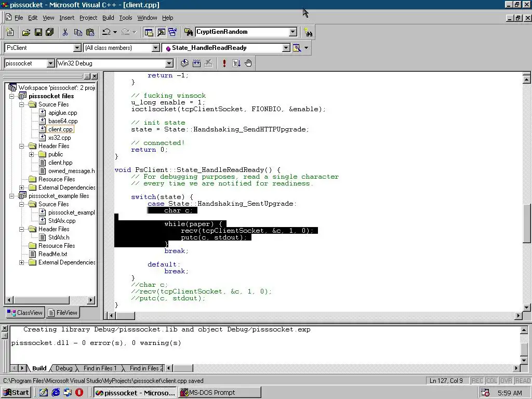Select base64.cpp in file tree
532x399 pixels.
click(x=63, y=121)
